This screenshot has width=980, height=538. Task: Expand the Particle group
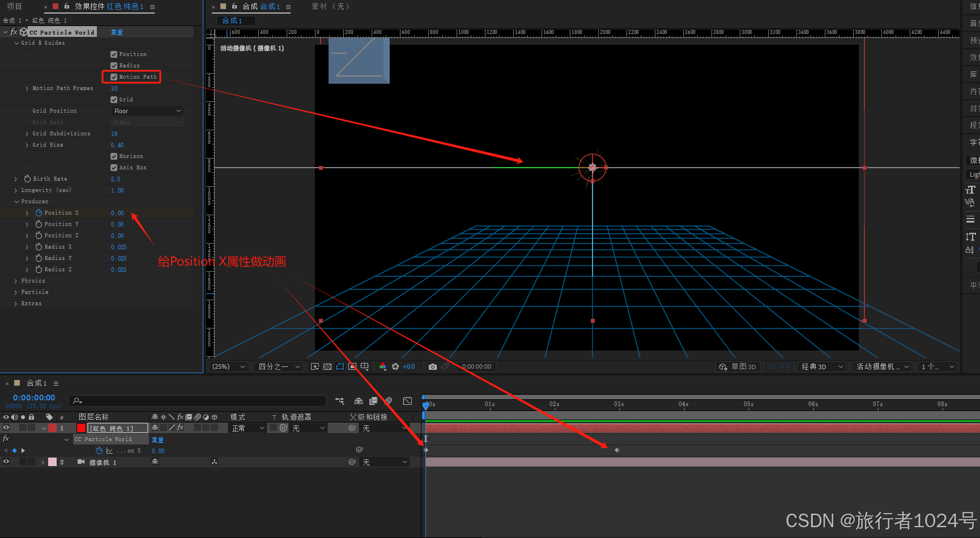tap(16, 292)
